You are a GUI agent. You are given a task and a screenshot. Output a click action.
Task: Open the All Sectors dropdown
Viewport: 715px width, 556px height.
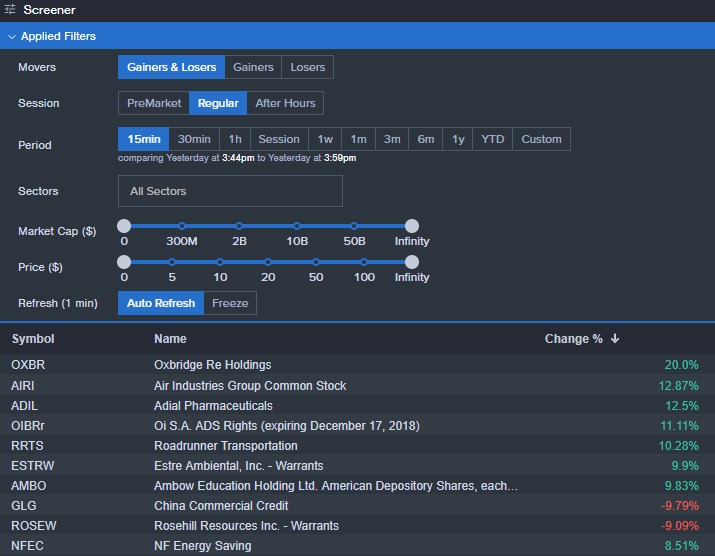pos(230,191)
